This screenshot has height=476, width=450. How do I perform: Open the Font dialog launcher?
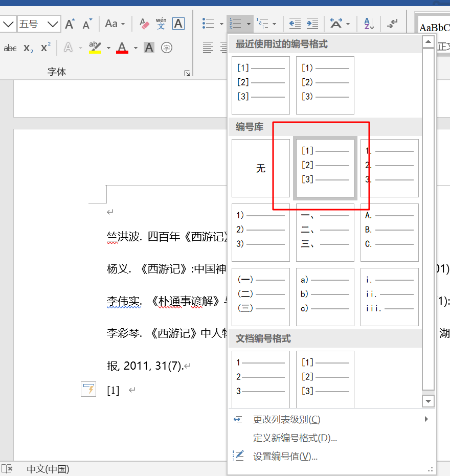click(187, 73)
